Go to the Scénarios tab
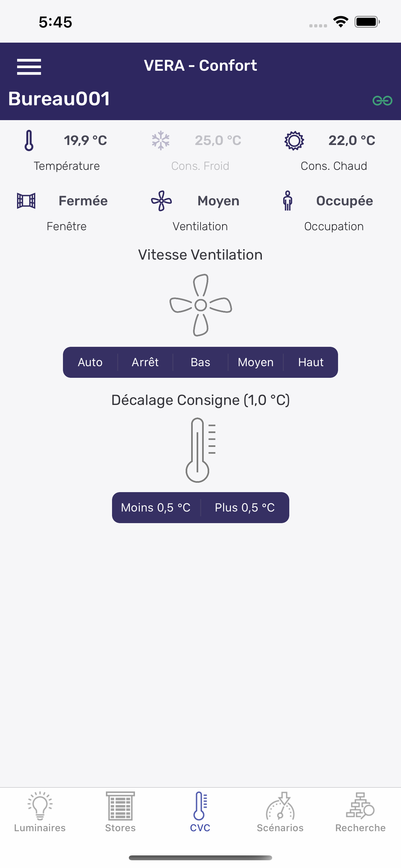 [280, 812]
